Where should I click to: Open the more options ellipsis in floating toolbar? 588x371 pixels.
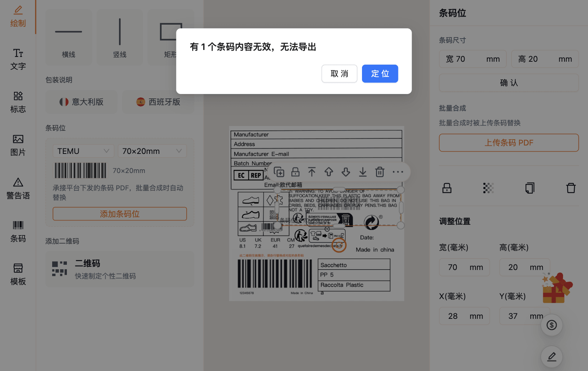click(398, 172)
